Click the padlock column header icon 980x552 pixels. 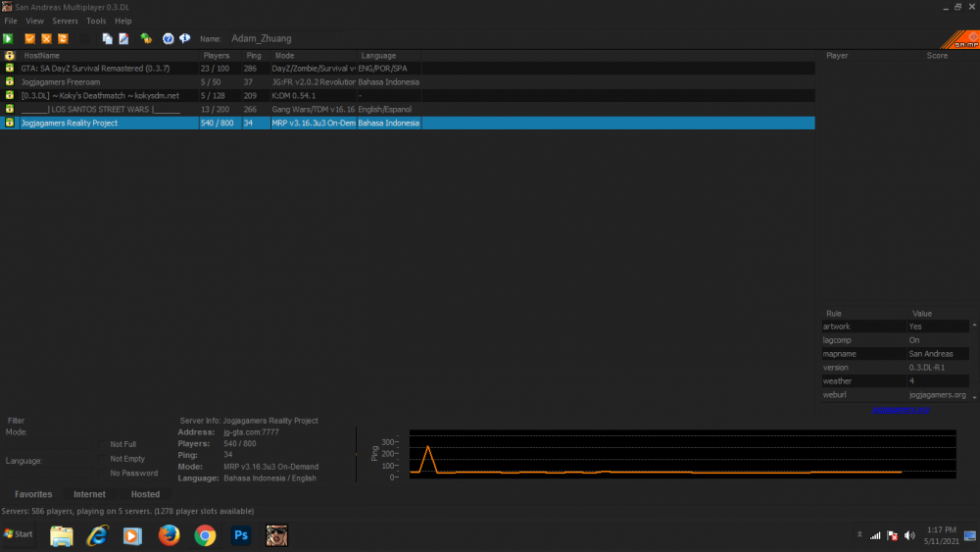pos(10,56)
